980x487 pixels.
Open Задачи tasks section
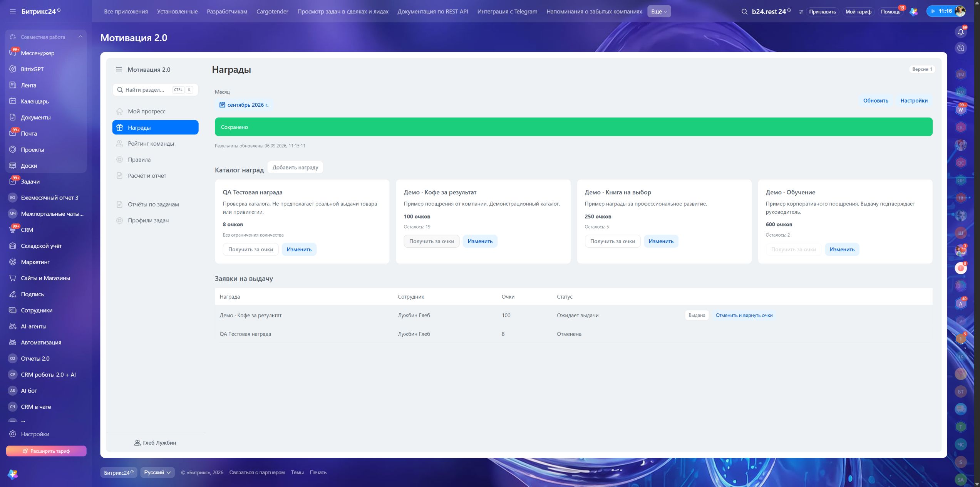point(30,182)
